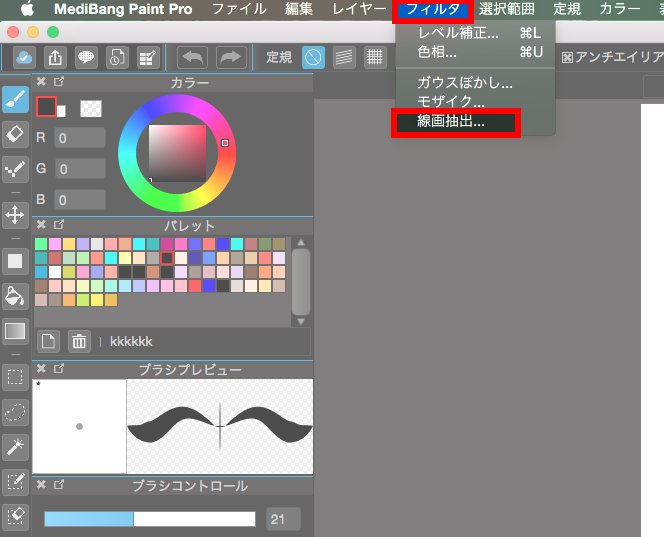
Task: Select the Dot pen tool
Action: [15, 170]
